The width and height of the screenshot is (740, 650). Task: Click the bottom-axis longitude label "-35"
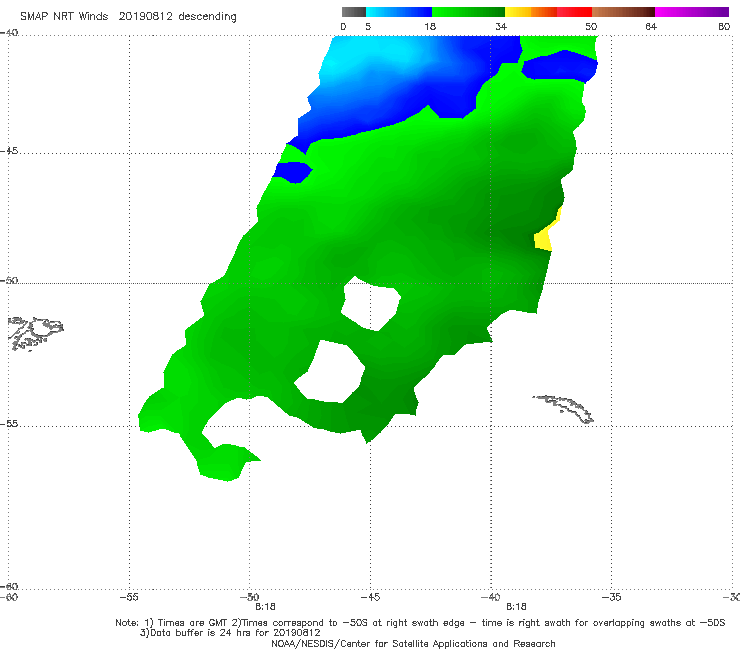pyautogui.click(x=611, y=597)
